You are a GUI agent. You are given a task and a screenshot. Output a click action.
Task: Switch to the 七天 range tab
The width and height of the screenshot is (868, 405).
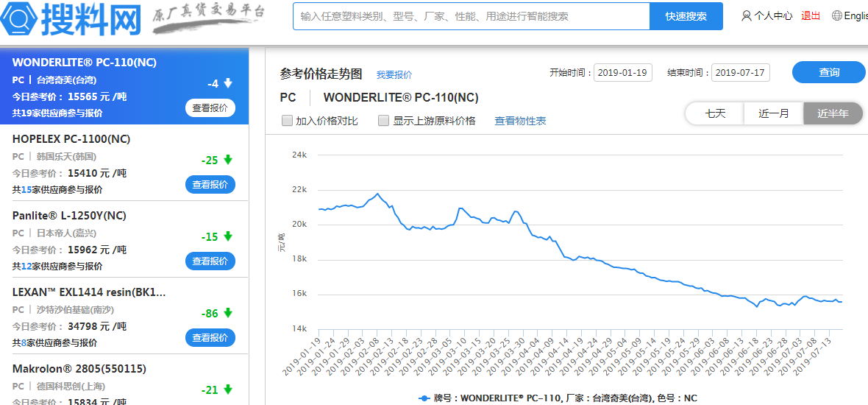715,113
